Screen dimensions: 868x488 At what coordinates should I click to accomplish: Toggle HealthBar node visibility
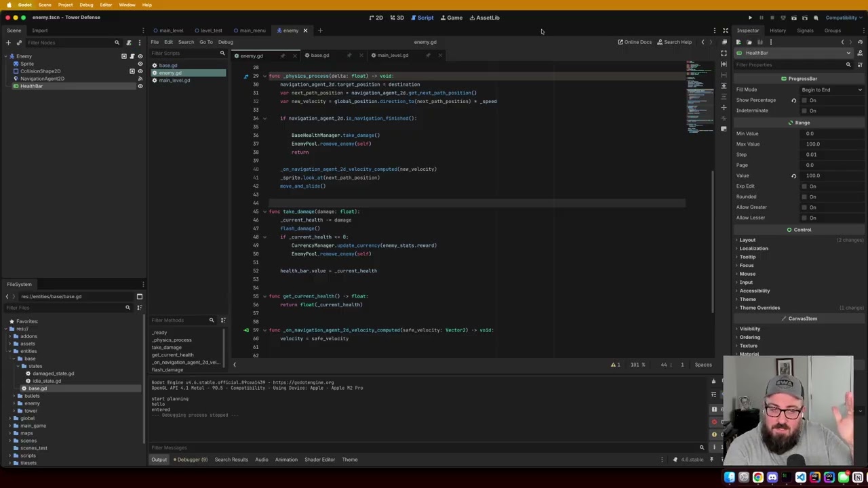pos(140,86)
